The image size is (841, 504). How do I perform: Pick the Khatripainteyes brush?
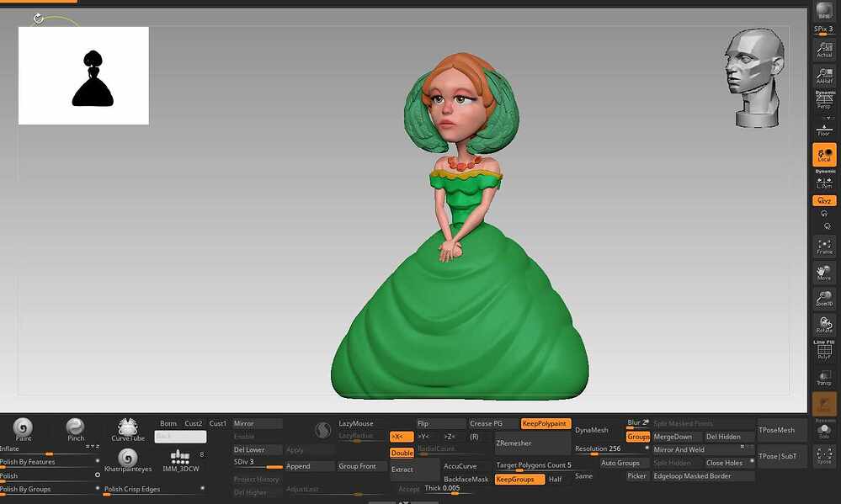point(128,458)
